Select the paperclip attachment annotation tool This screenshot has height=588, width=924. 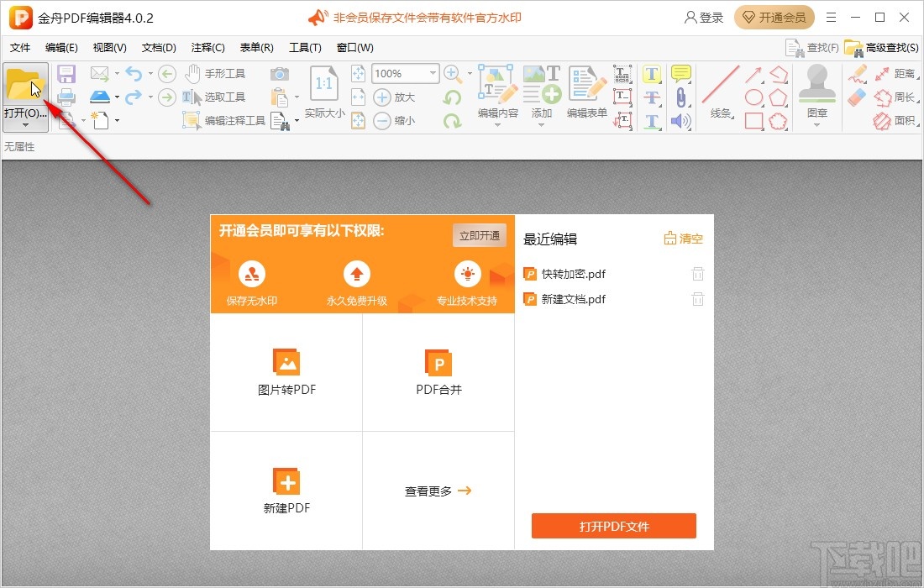(680, 97)
